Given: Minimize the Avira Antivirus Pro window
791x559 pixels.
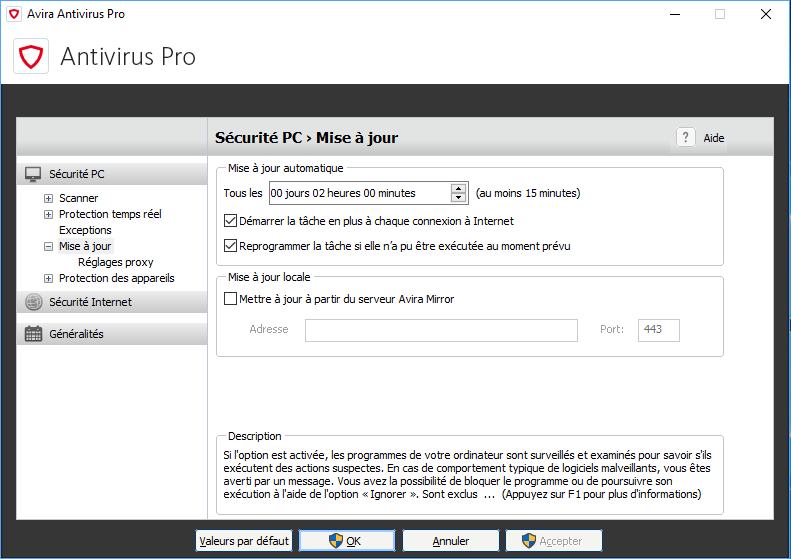Looking at the screenshot, I should click(674, 15).
